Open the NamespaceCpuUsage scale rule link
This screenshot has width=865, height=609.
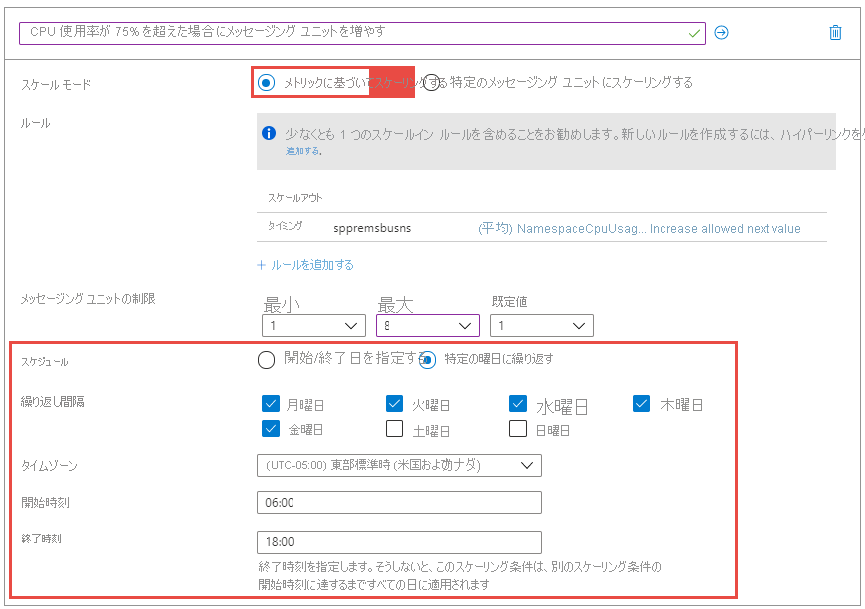639,228
